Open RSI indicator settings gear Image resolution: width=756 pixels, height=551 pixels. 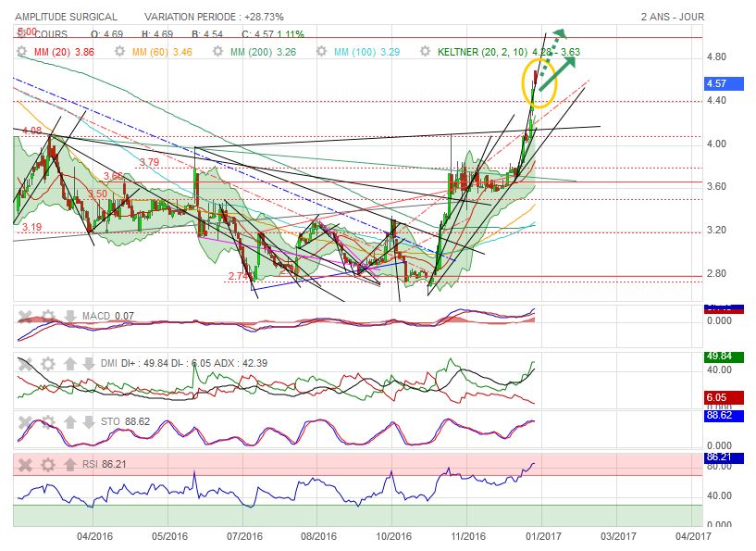pos(48,465)
